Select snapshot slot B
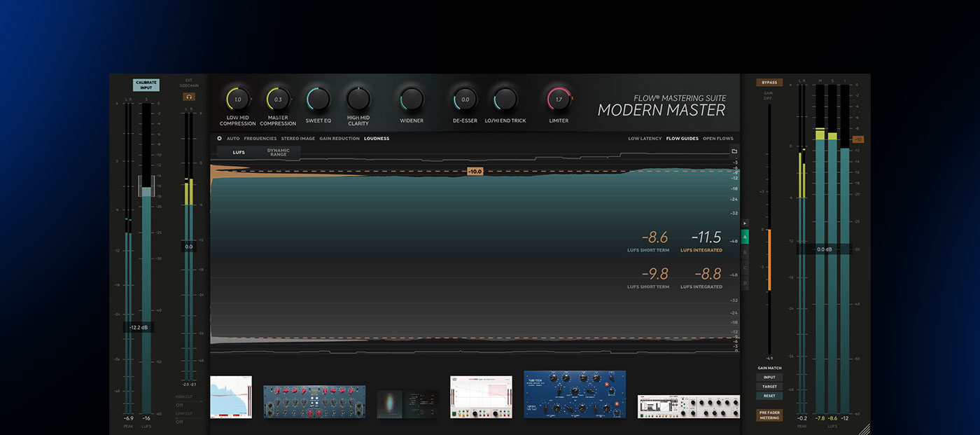 pyautogui.click(x=745, y=252)
